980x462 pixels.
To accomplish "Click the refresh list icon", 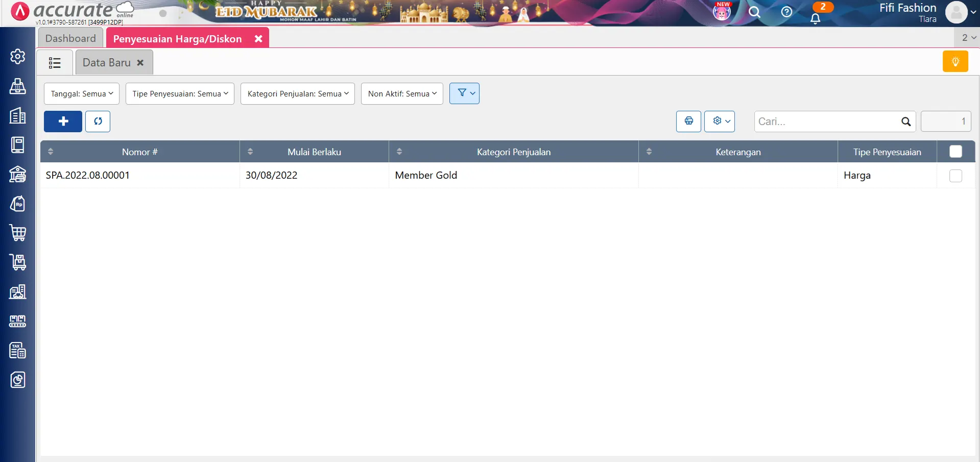I will (x=98, y=121).
